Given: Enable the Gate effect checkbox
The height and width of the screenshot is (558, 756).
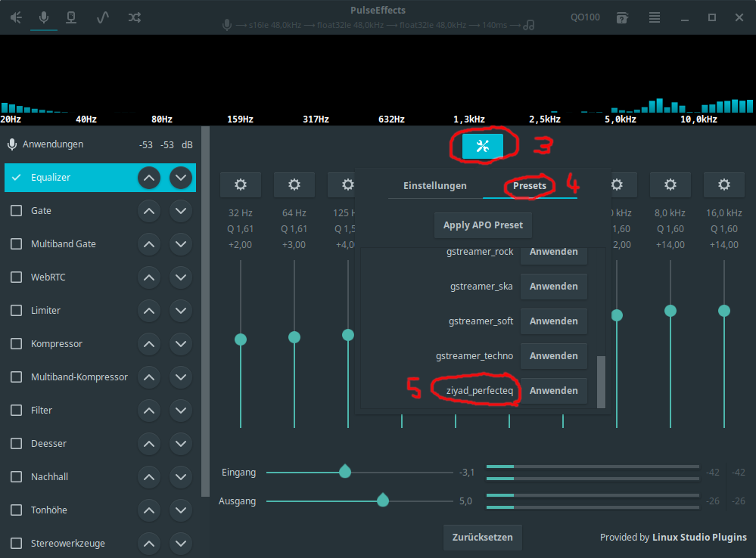Looking at the screenshot, I should tap(17, 211).
